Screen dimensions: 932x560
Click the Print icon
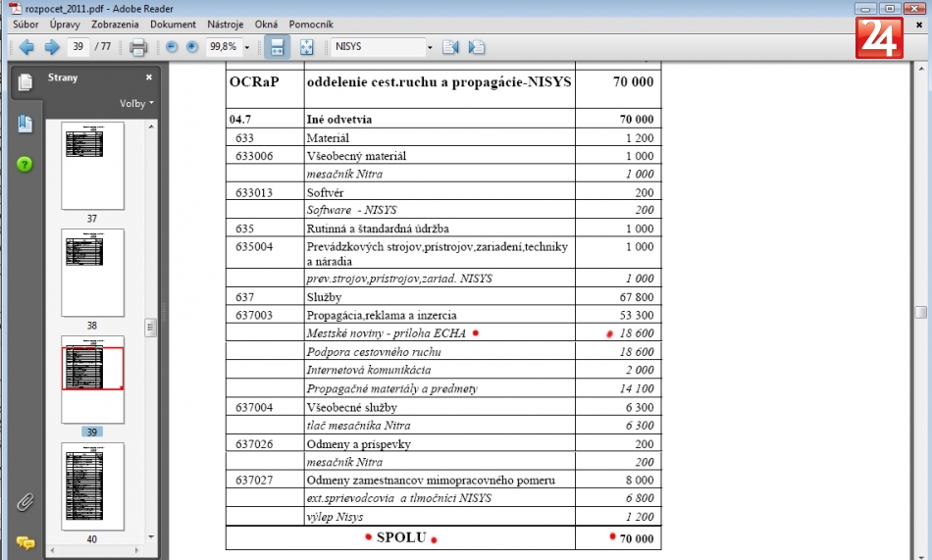(138, 47)
